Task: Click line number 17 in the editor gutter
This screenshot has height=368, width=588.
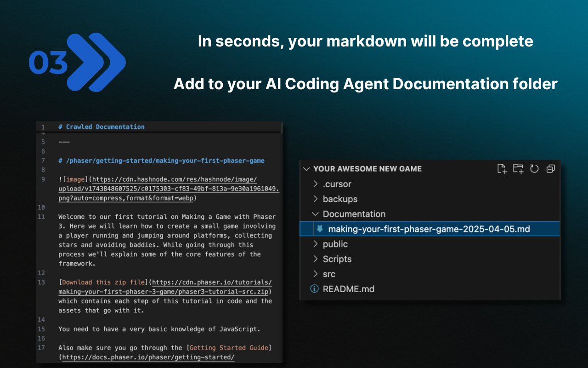Action: pyautogui.click(x=41, y=348)
